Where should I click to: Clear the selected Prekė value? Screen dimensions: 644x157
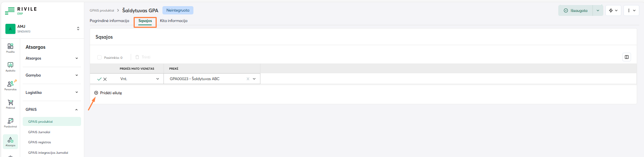[x=248, y=79]
